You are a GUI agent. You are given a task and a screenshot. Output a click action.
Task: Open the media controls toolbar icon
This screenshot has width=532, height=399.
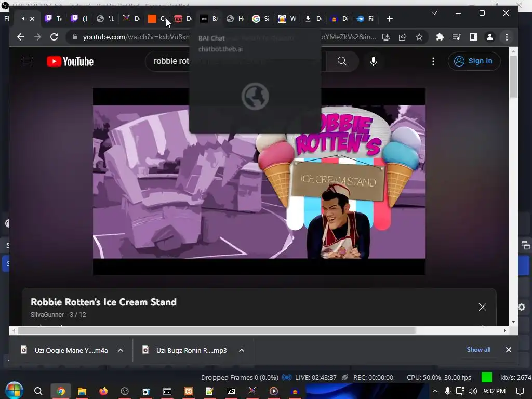(456, 37)
